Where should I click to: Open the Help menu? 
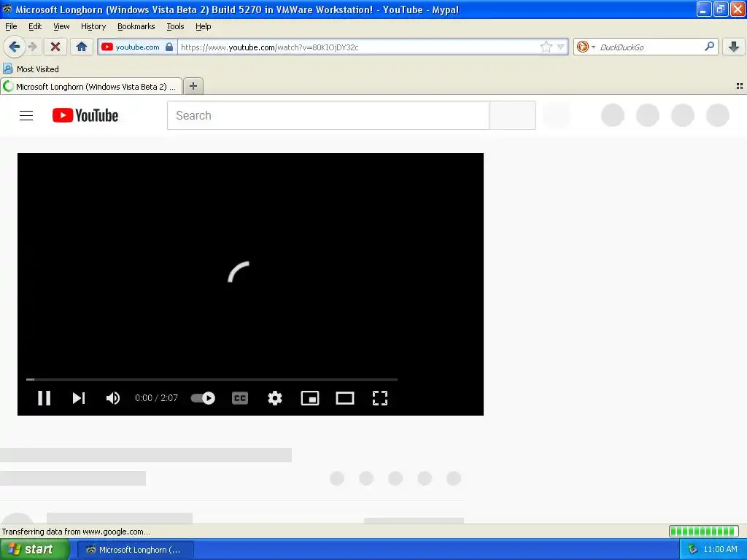(x=203, y=26)
